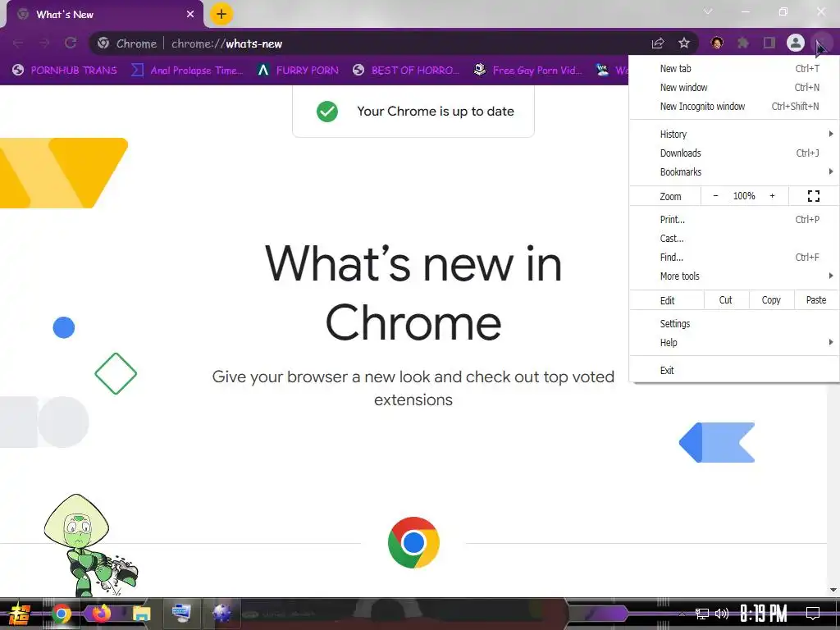Reload the page with the refresh icon
840x630 pixels.
pos(71,43)
